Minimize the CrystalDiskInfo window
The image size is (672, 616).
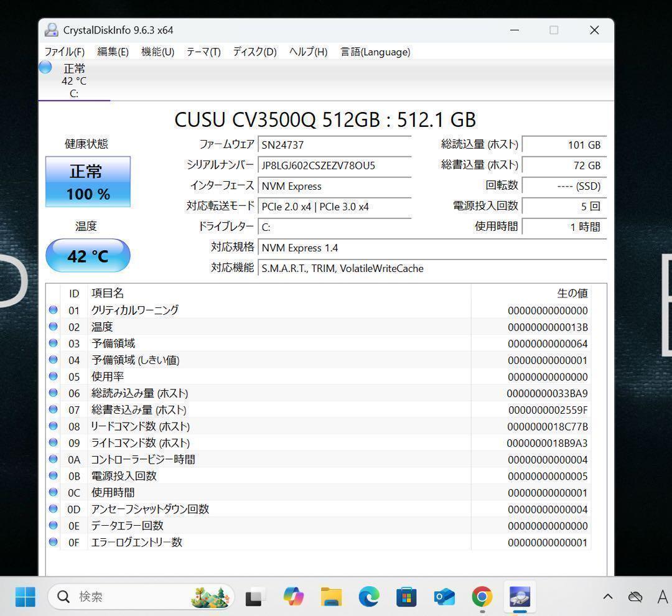515,30
